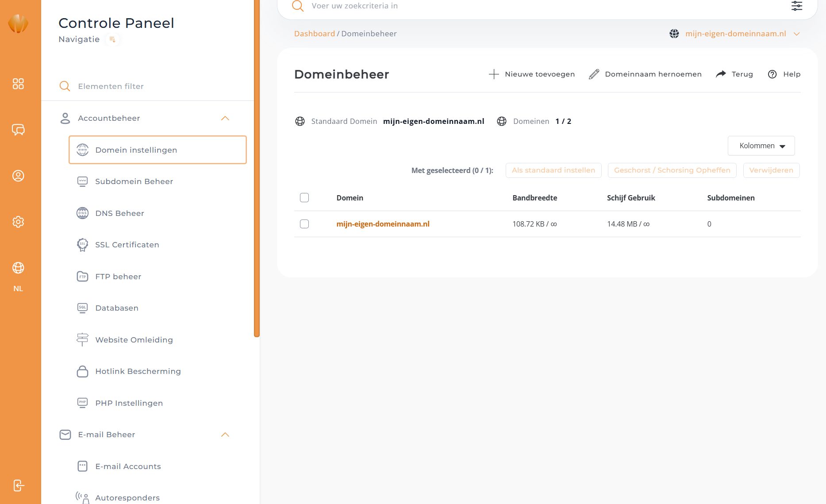This screenshot has width=826, height=504.
Task: Click the orange logo in the sidebar
Action: click(x=18, y=23)
